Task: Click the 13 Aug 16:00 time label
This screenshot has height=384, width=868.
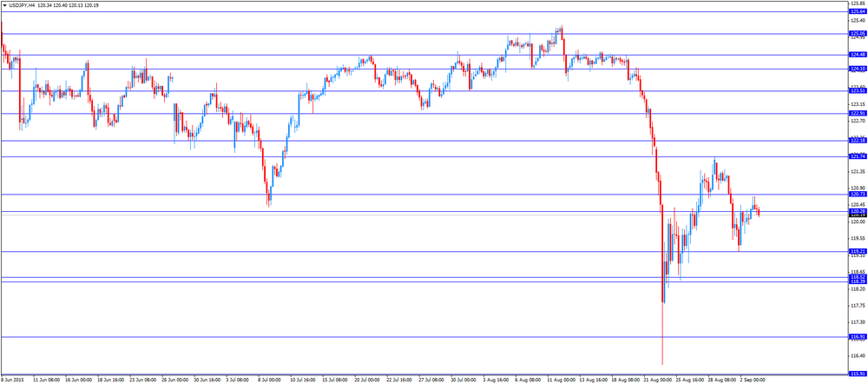Action: [592, 381]
